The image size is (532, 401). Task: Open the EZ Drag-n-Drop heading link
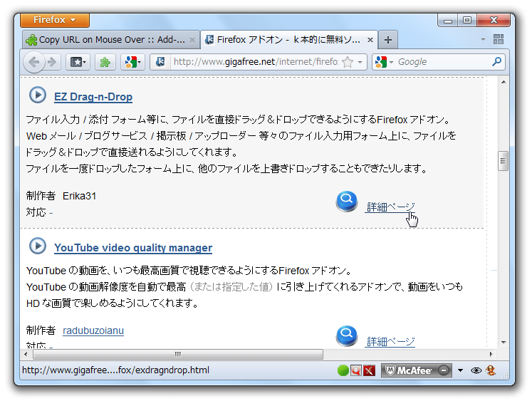[x=93, y=97]
